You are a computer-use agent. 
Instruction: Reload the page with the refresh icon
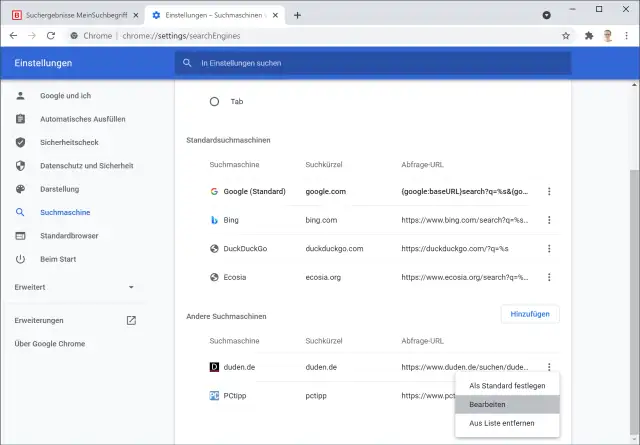click(51, 35)
